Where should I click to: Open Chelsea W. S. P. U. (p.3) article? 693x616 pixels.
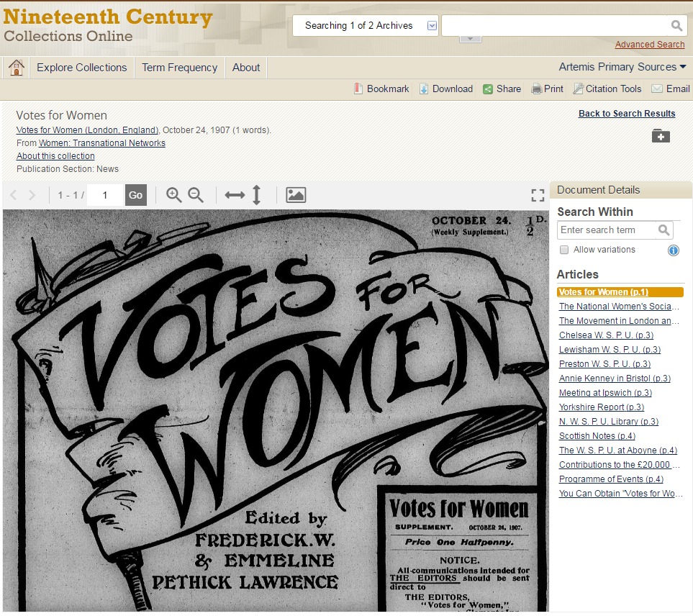[606, 335]
